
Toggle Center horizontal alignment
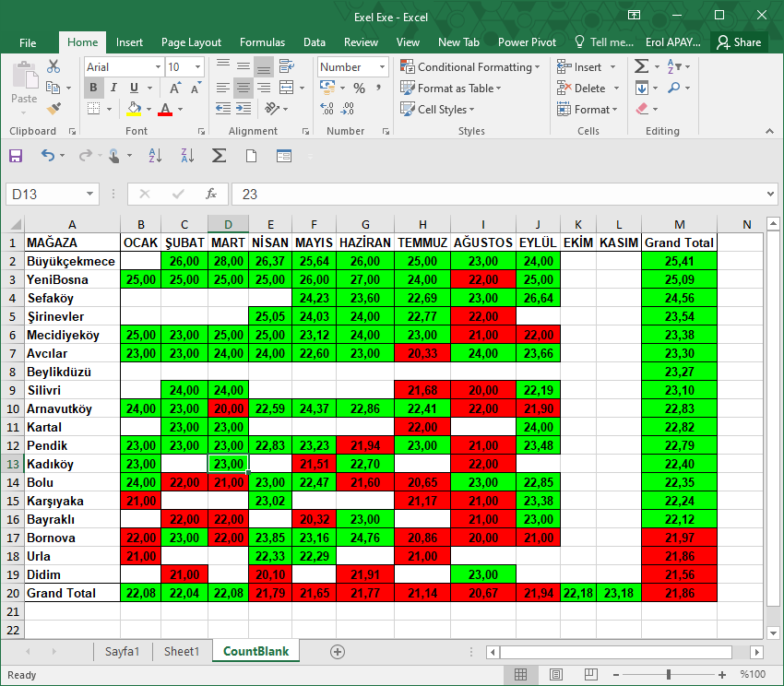click(x=244, y=88)
